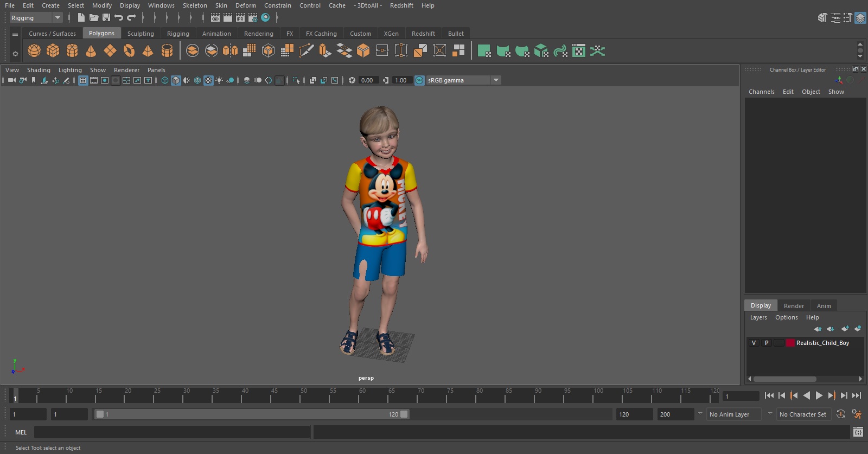
Task: Click the Extrude shelf tool icon
Action: 325,51
